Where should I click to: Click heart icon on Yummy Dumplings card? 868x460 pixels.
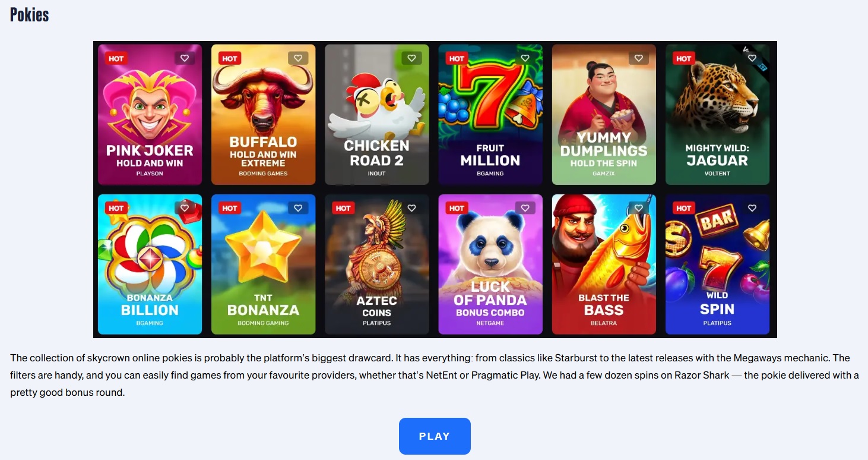639,58
